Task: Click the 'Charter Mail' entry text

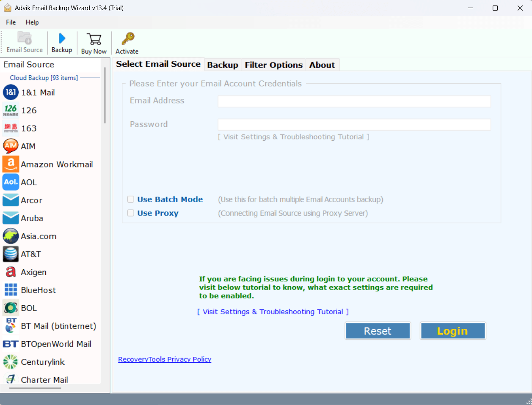Action: pos(44,380)
